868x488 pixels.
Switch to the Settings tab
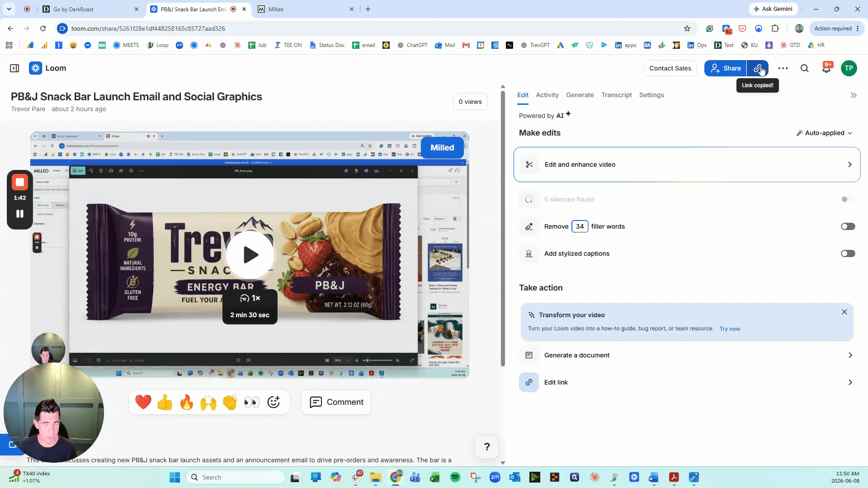point(651,95)
